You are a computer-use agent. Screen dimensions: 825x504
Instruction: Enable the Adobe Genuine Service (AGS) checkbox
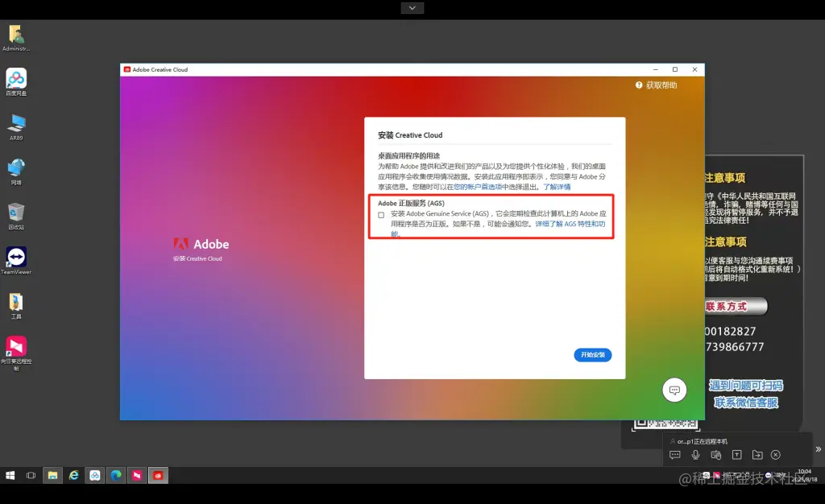click(x=380, y=214)
